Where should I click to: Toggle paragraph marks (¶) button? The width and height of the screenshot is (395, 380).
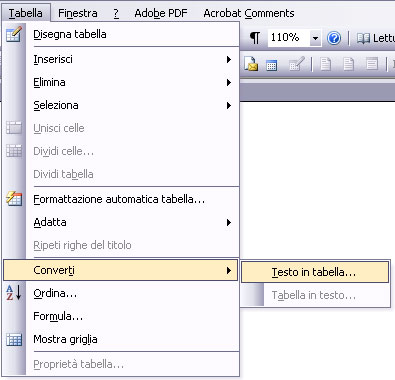tap(255, 38)
